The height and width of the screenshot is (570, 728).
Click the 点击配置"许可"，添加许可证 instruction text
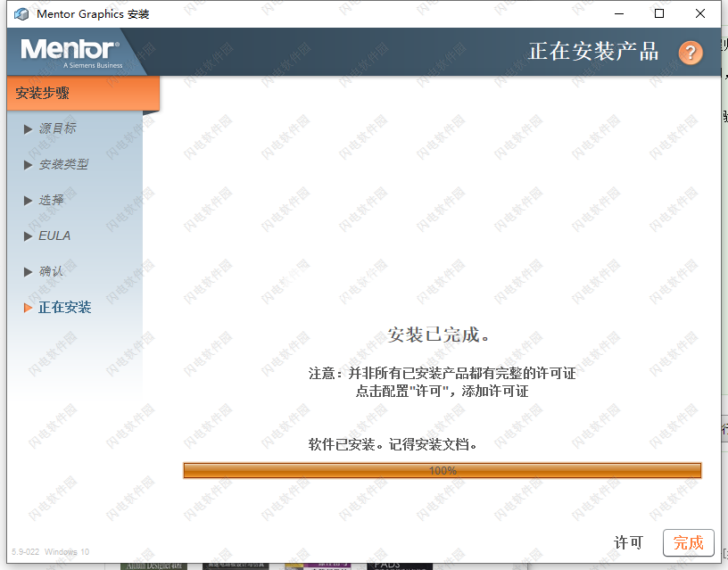tap(442, 392)
